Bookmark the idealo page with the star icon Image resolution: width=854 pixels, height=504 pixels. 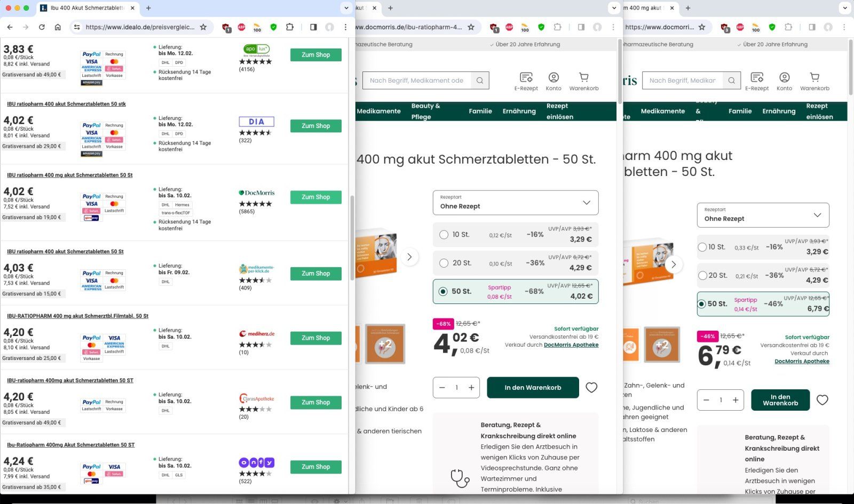coord(203,27)
